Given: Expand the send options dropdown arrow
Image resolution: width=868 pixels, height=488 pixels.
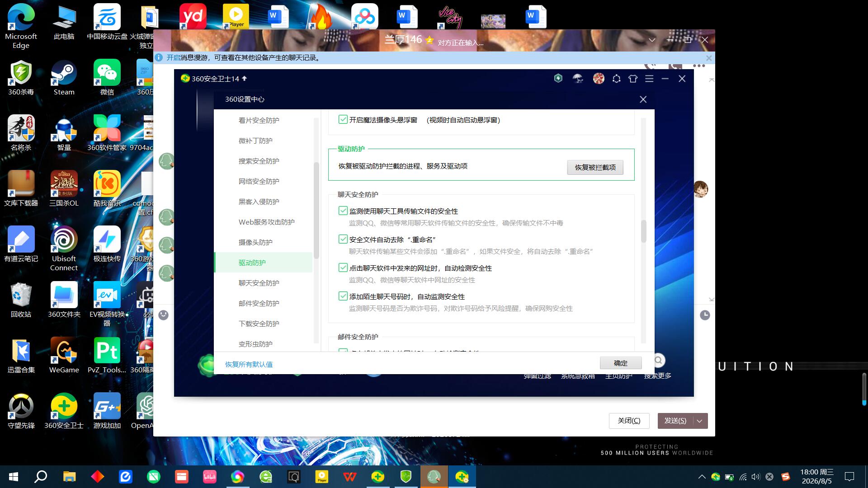Looking at the screenshot, I should point(700,421).
